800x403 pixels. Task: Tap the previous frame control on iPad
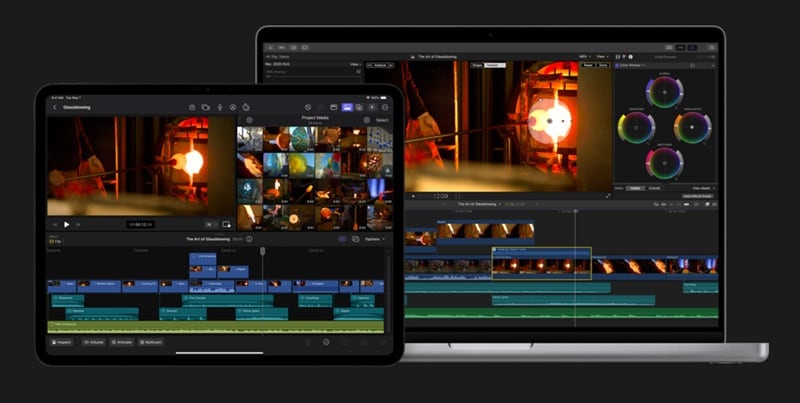55,224
